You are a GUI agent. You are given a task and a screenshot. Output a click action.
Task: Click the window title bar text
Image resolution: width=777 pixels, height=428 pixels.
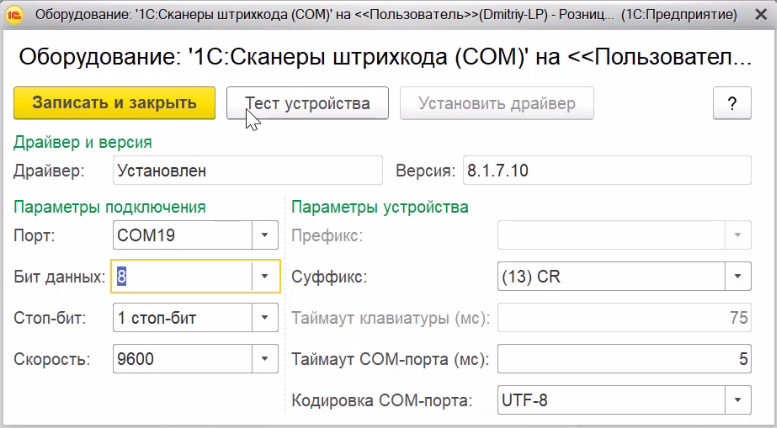click(x=386, y=15)
